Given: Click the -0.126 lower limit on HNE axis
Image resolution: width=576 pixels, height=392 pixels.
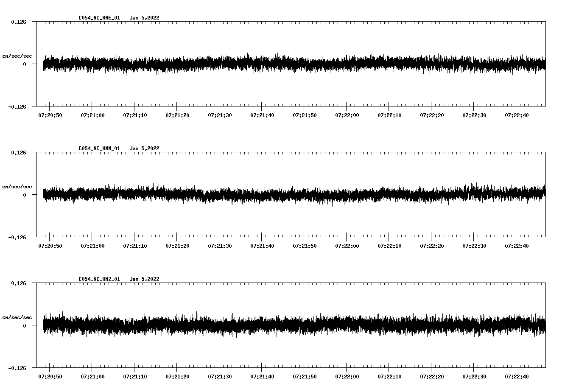Looking at the screenshot, I should 17,106.
